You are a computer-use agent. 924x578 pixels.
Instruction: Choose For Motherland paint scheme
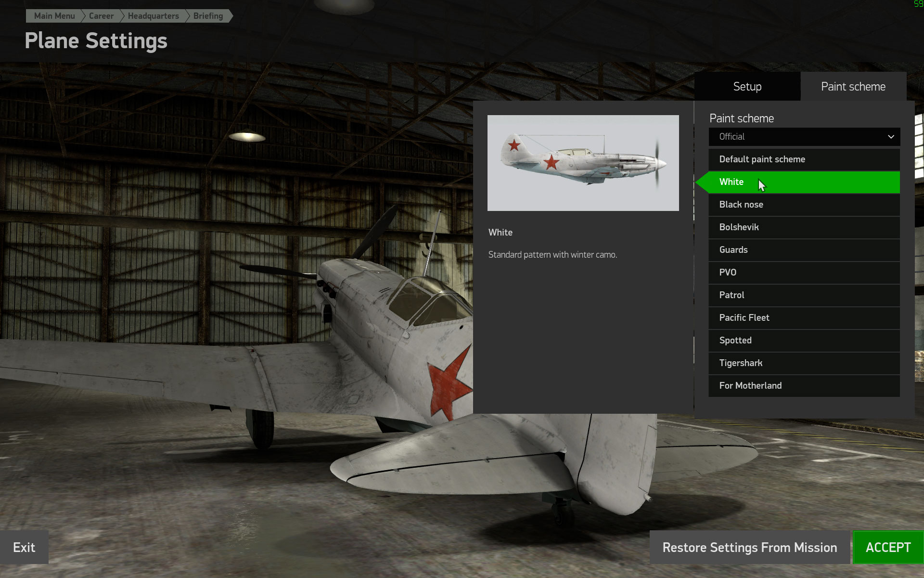[x=804, y=386]
